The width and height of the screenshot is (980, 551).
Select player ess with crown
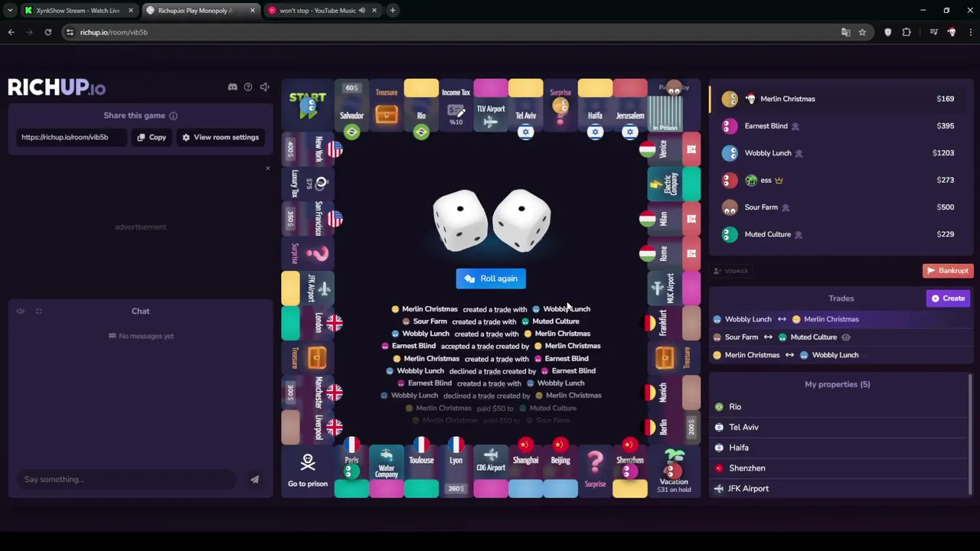click(840, 180)
